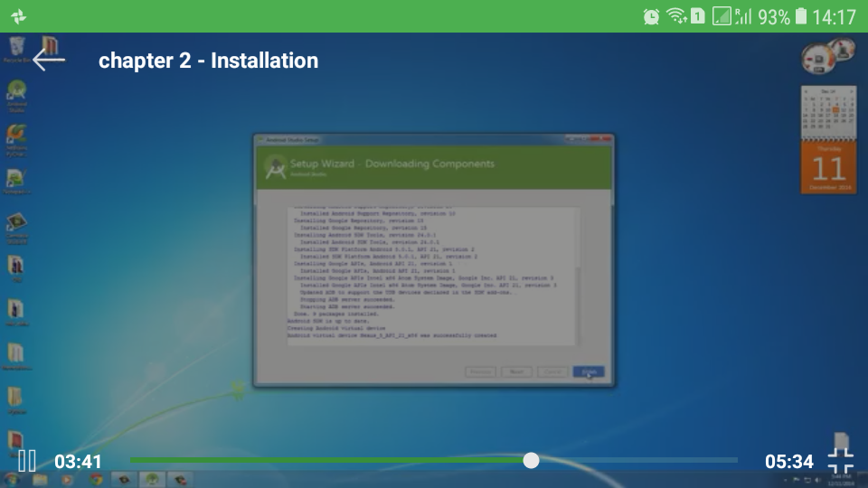This screenshot has height=488, width=868.
Task: Tap the 93% battery percentage
Action: 774,17
